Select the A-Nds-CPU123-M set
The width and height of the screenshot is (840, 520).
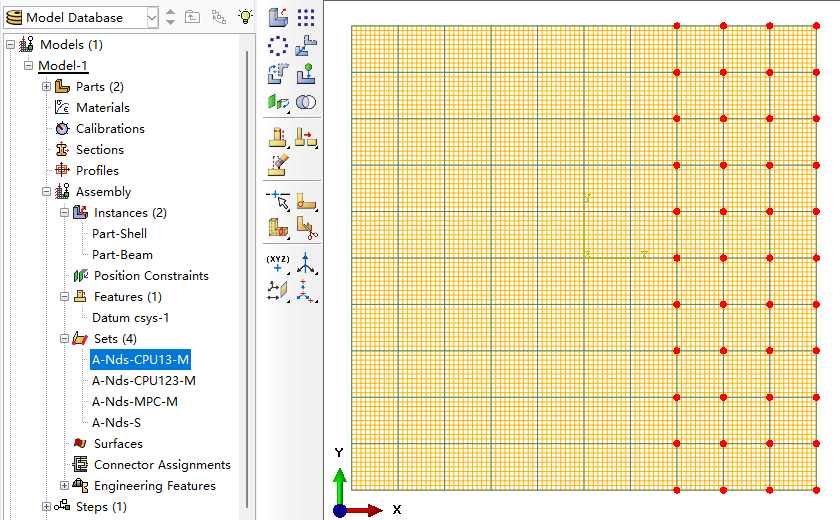click(x=144, y=381)
